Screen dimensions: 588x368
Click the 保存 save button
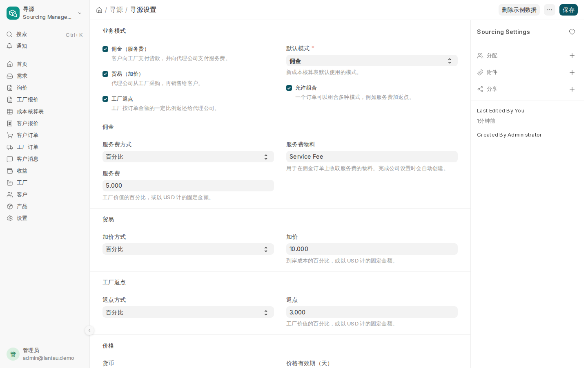568,10
